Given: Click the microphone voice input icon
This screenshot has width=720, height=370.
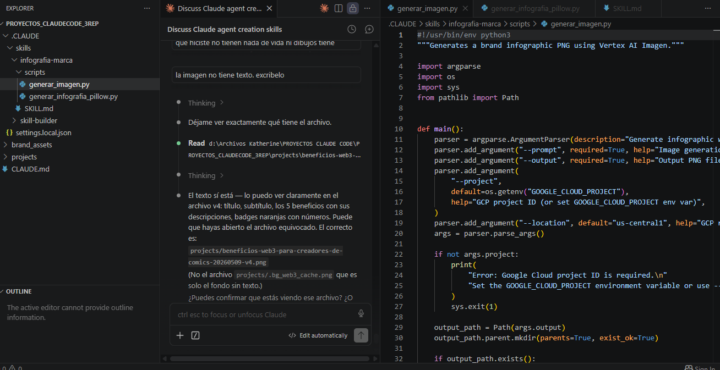Looking at the screenshot, I should pos(361,314).
